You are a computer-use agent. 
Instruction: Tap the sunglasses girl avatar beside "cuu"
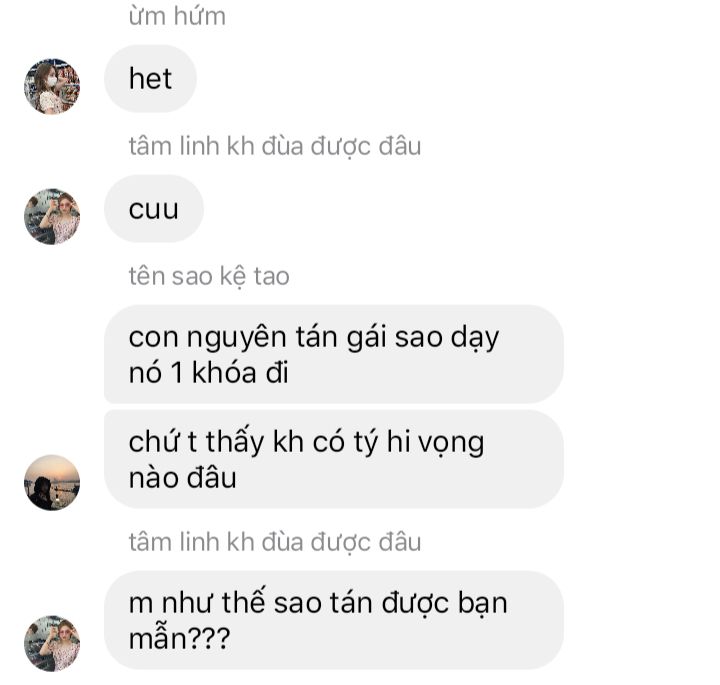(x=52, y=216)
